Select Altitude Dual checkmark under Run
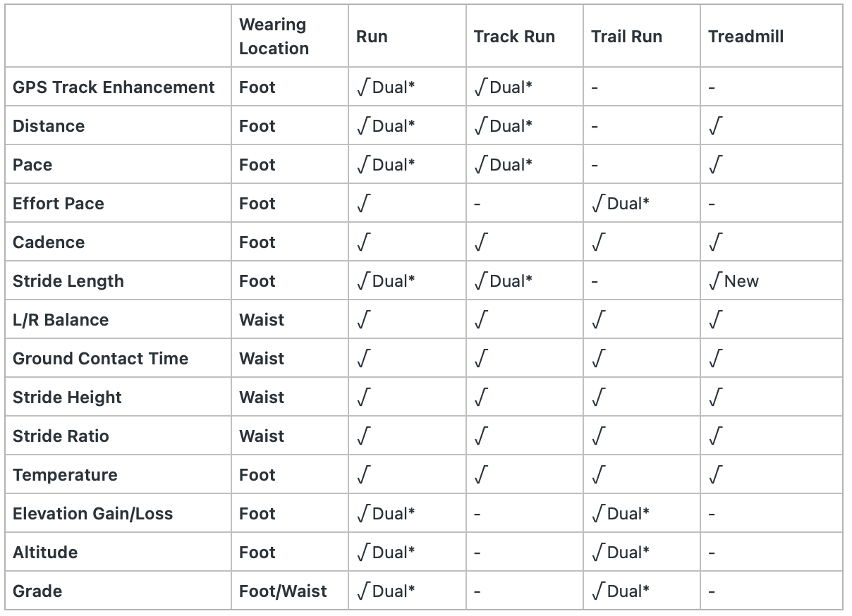 coord(386,553)
